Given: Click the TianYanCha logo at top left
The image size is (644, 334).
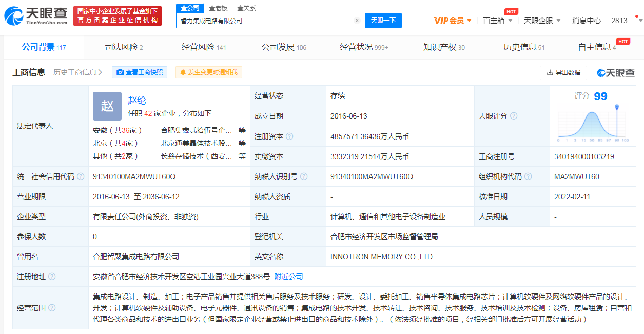Looking at the screenshot, I should tap(36, 16).
